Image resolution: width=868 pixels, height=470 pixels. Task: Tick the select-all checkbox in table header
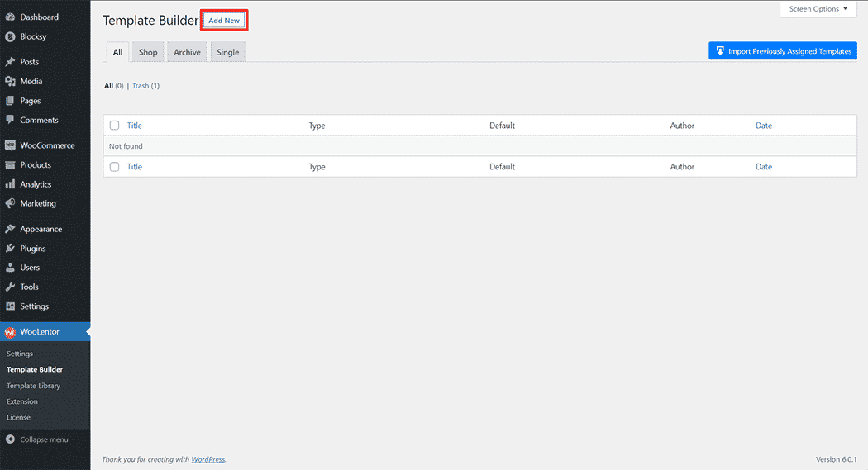click(x=115, y=126)
